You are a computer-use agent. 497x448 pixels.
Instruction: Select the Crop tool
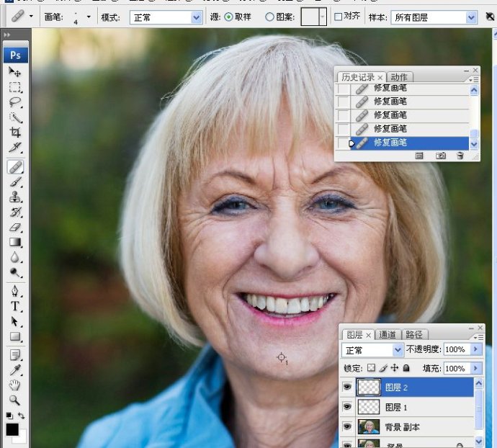[14, 133]
